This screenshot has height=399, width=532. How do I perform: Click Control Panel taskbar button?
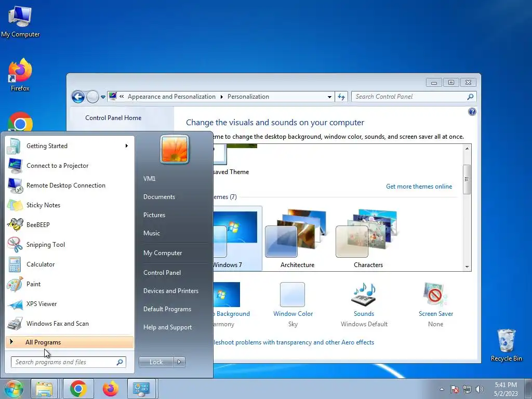click(x=141, y=389)
